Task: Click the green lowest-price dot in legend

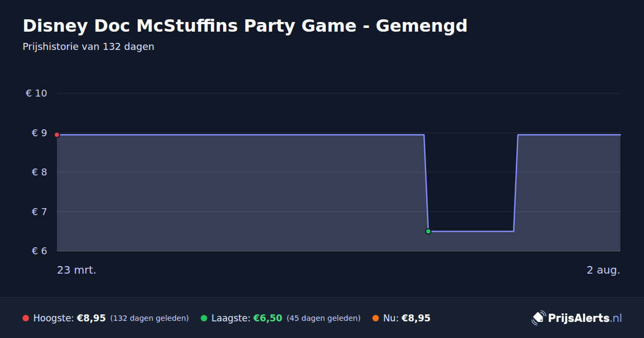Action: point(204,318)
